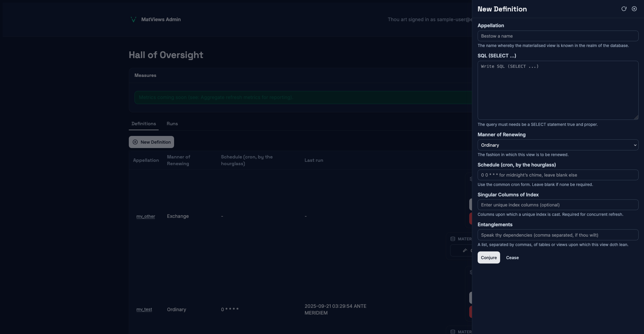Click the chevron arrow of Ordinary select

635,145
